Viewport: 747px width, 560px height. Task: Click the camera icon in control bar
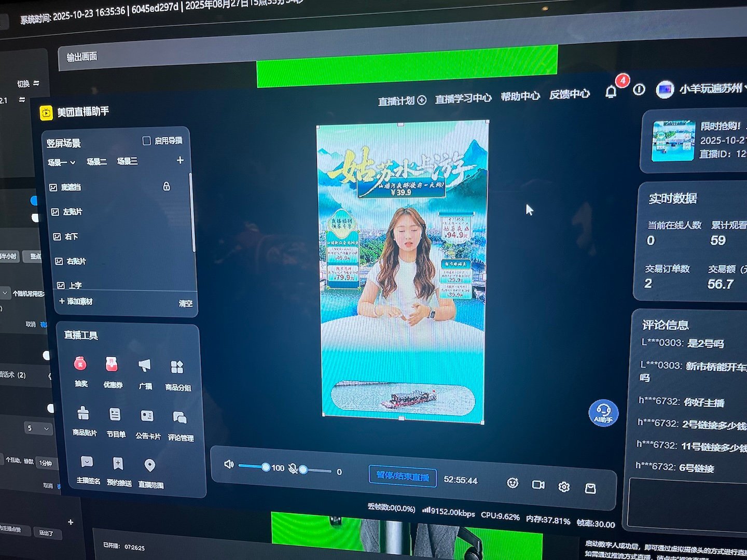538,485
